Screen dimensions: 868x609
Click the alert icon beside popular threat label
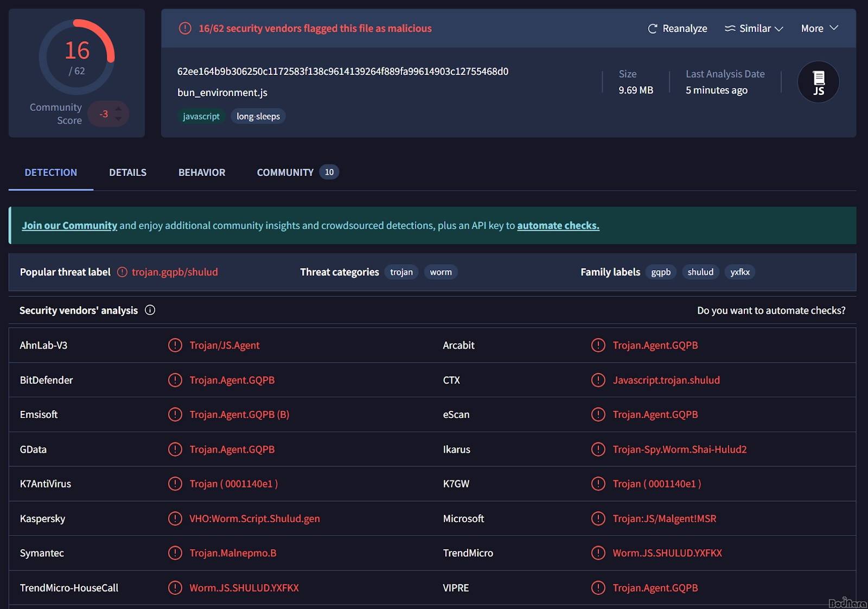point(123,272)
